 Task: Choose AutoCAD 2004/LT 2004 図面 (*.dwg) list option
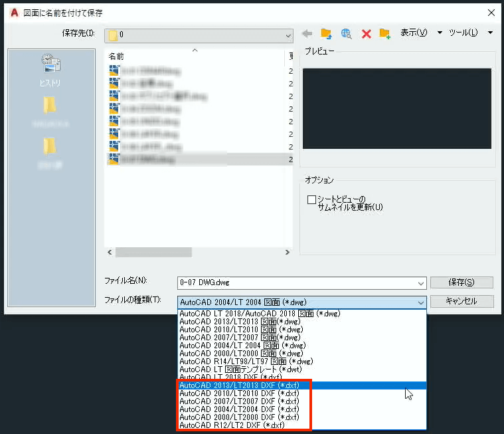302,346
